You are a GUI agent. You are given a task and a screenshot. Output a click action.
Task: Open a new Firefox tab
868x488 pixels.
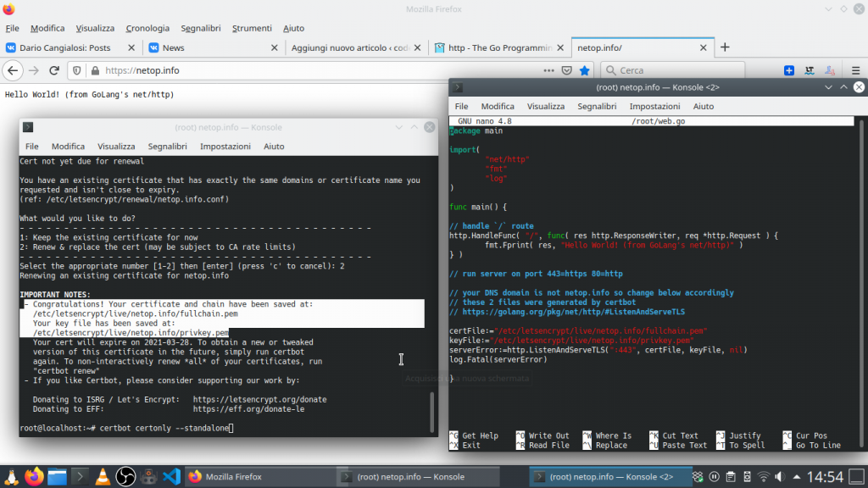coord(725,47)
